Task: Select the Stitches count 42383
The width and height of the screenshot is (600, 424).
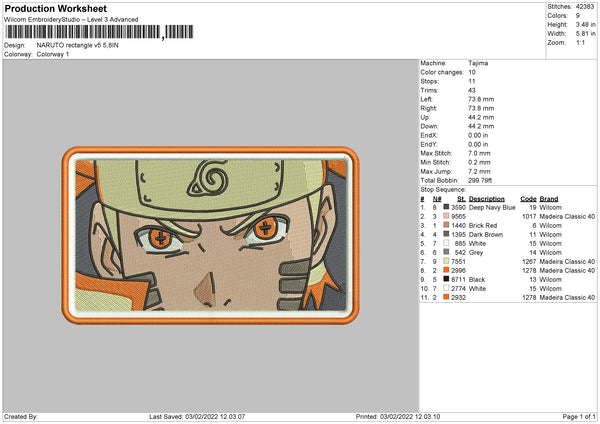Action: [585, 7]
